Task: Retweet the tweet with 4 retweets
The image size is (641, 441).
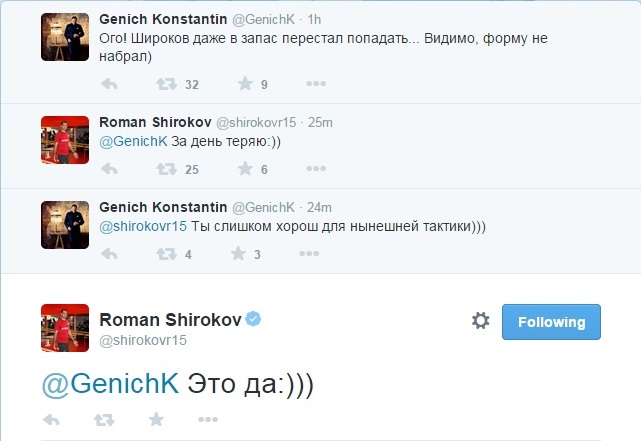Action: (168, 254)
